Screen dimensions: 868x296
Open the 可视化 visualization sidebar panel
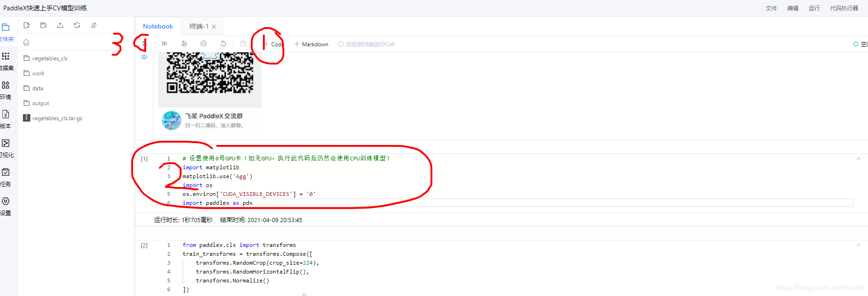(x=6, y=148)
